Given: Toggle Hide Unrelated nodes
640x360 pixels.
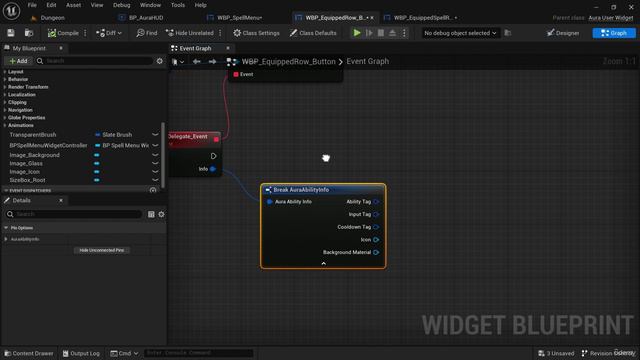Looking at the screenshot, I should tap(190, 33).
